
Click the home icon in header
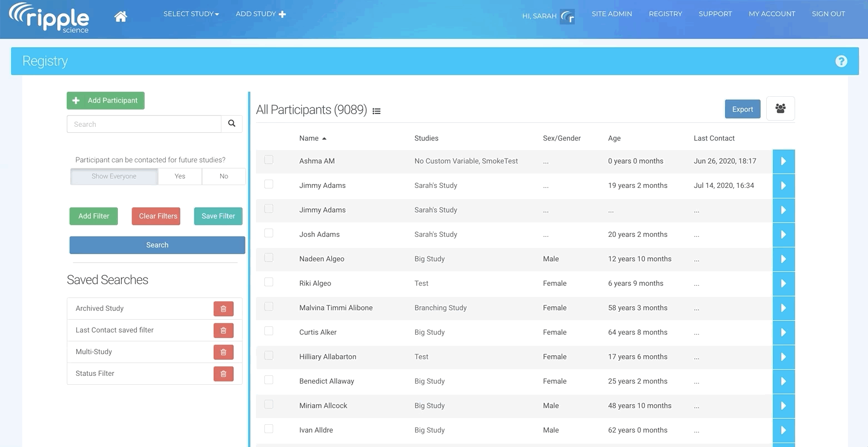[x=121, y=17]
